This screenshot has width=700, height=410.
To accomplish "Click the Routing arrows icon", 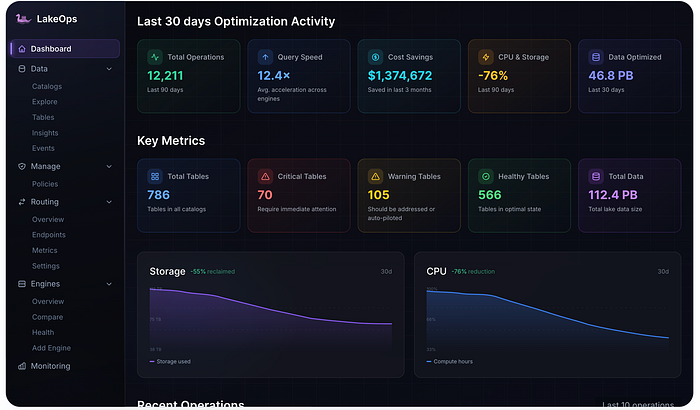I will pyautogui.click(x=21, y=202).
